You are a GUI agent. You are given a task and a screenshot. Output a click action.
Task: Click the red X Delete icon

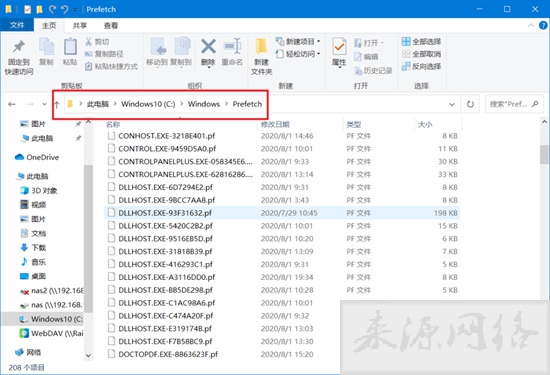(208, 46)
